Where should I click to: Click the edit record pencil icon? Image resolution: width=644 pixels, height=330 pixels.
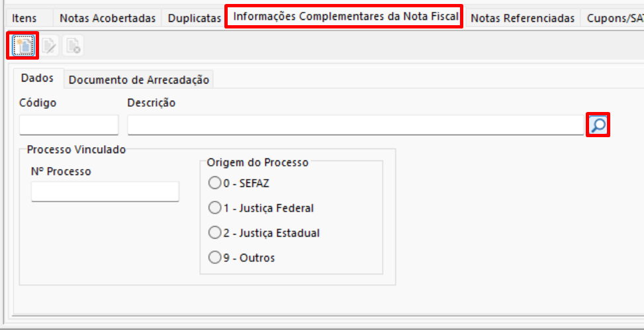(x=49, y=46)
